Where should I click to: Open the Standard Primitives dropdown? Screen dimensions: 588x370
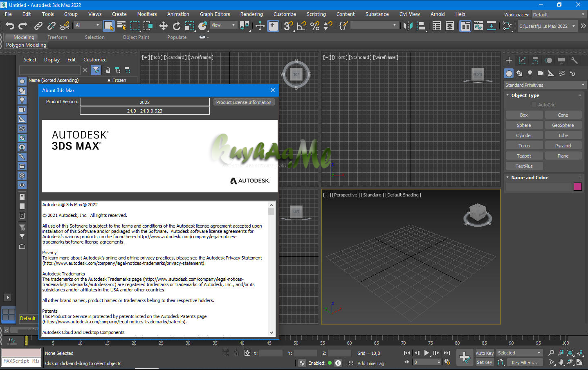coord(545,85)
